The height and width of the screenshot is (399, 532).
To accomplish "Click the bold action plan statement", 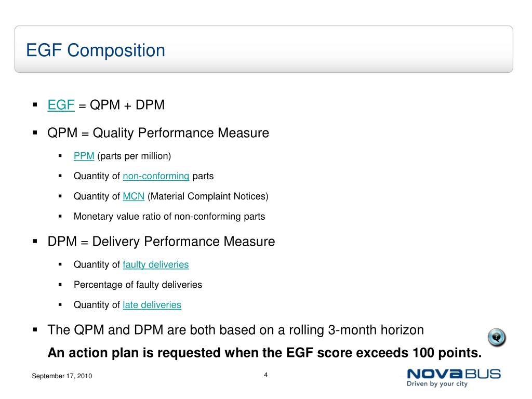I will pos(264,353).
